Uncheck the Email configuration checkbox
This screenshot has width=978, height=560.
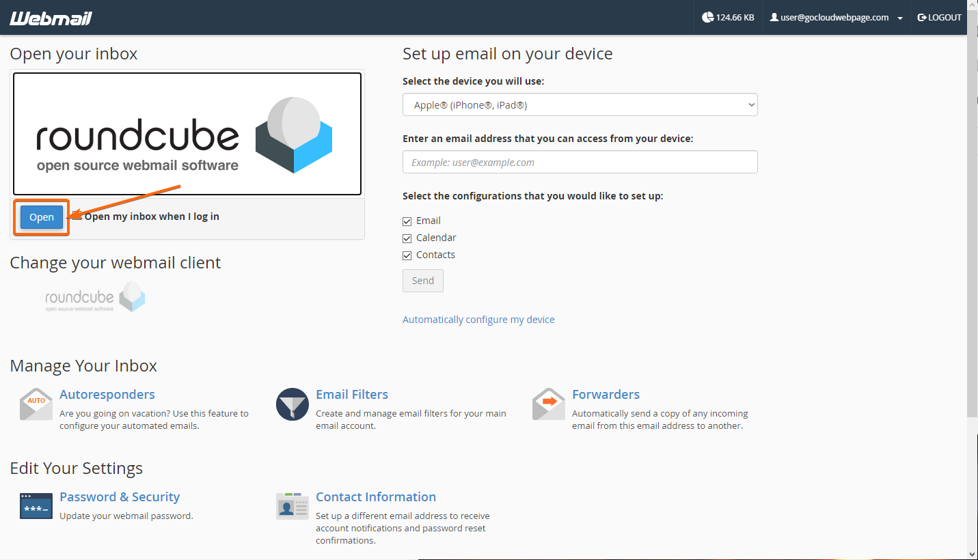coord(407,221)
